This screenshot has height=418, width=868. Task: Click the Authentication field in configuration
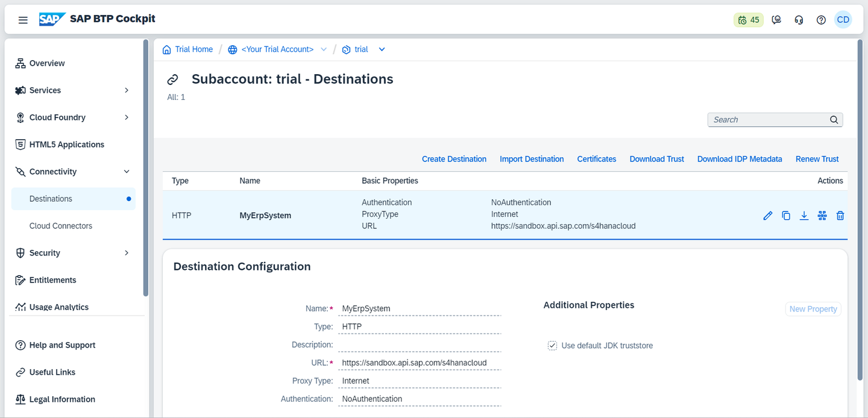pyautogui.click(x=420, y=399)
